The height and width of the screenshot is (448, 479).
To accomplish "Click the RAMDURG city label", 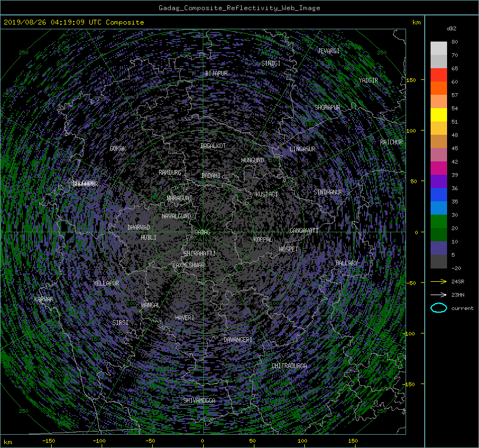I will tap(170, 173).
